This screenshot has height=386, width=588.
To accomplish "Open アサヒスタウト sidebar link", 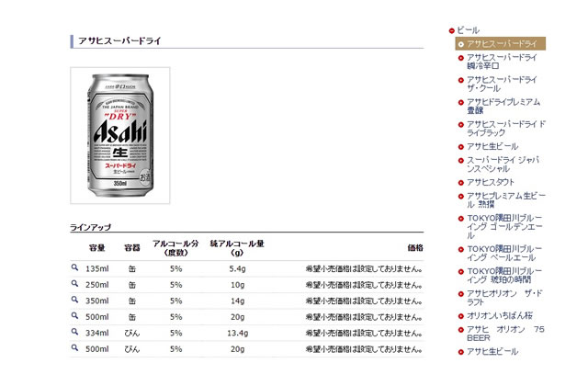I will click(x=490, y=182).
